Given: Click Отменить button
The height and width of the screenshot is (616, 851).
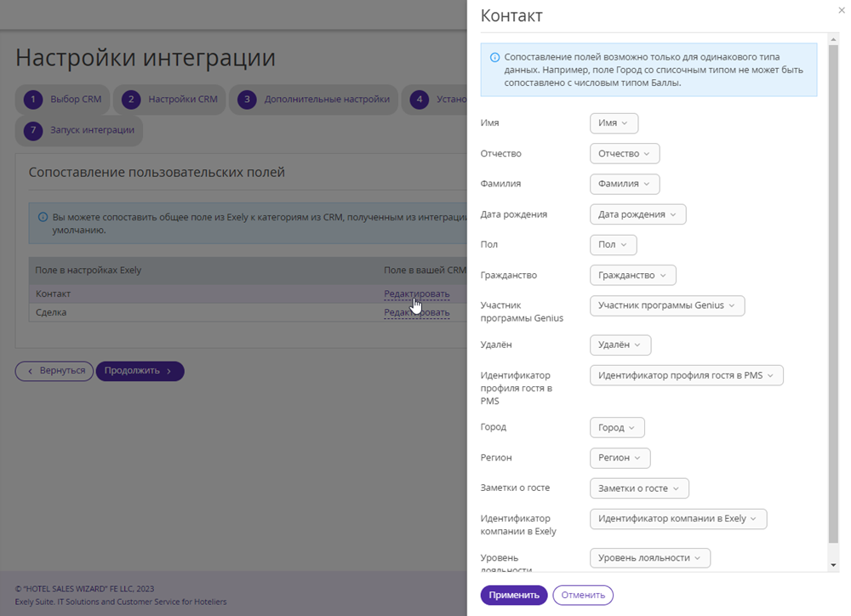Looking at the screenshot, I should (583, 596).
